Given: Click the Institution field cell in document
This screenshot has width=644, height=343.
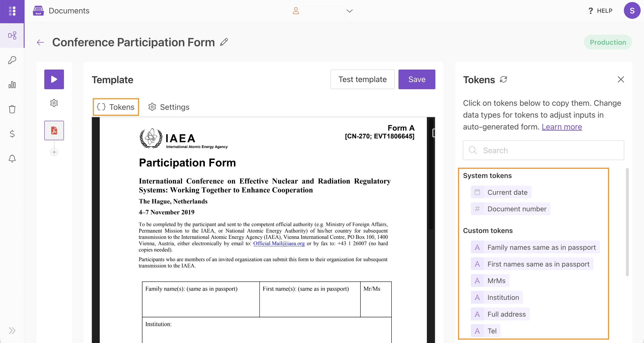Looking at the screenshot, I should tap(267, 330).
